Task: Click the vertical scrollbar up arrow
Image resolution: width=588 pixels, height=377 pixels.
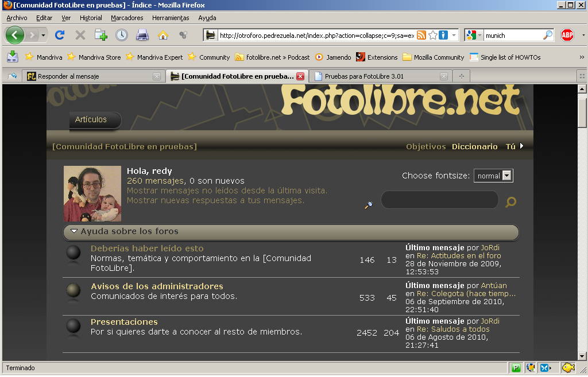Action: tap(582, 89)
